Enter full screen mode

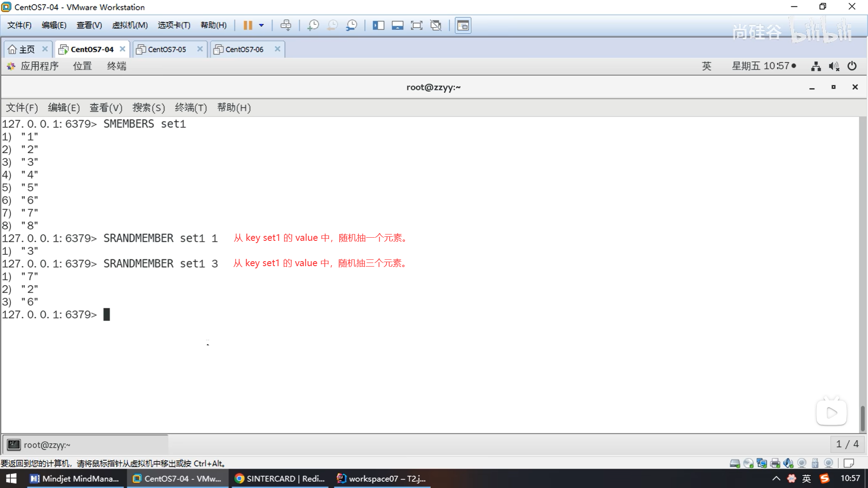tap(416, 25)
